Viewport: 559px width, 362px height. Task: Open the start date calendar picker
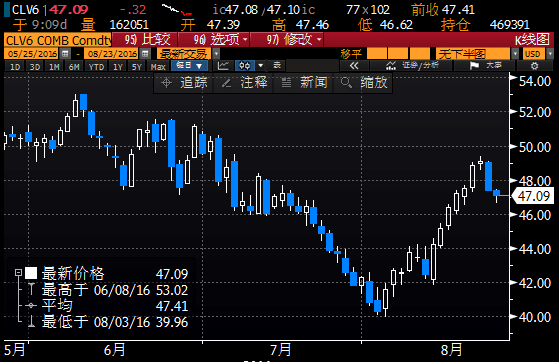coord(65,54)
